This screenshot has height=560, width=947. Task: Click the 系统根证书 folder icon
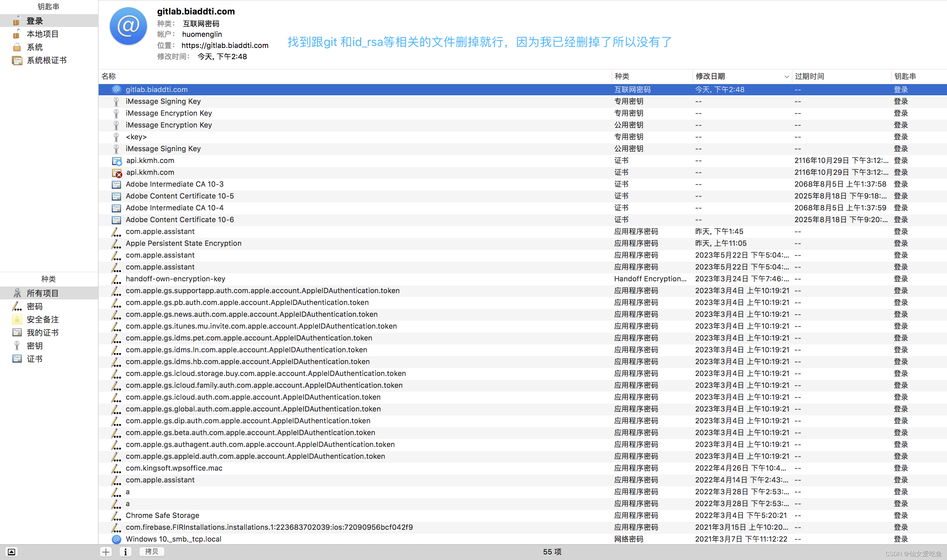point(17,60)
